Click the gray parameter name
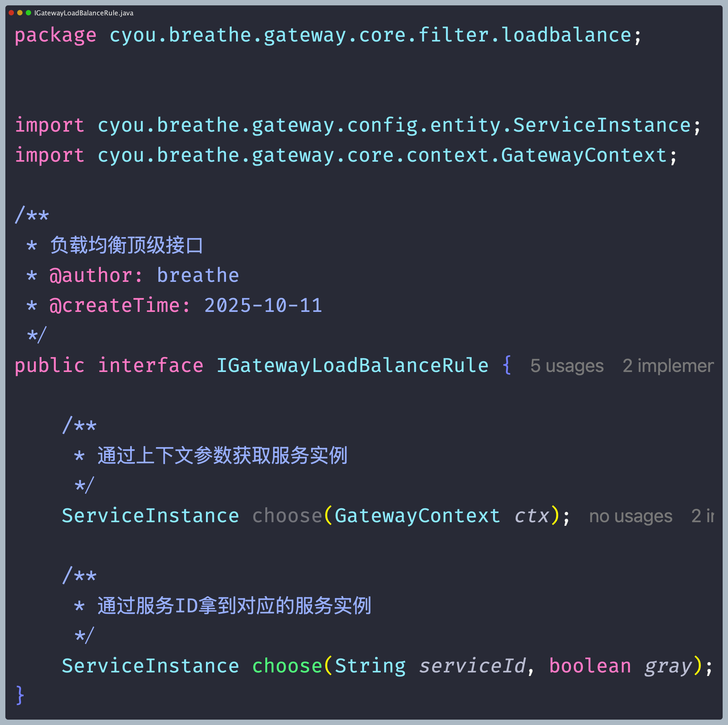The image size is (728, 725). tap(668, 666)
